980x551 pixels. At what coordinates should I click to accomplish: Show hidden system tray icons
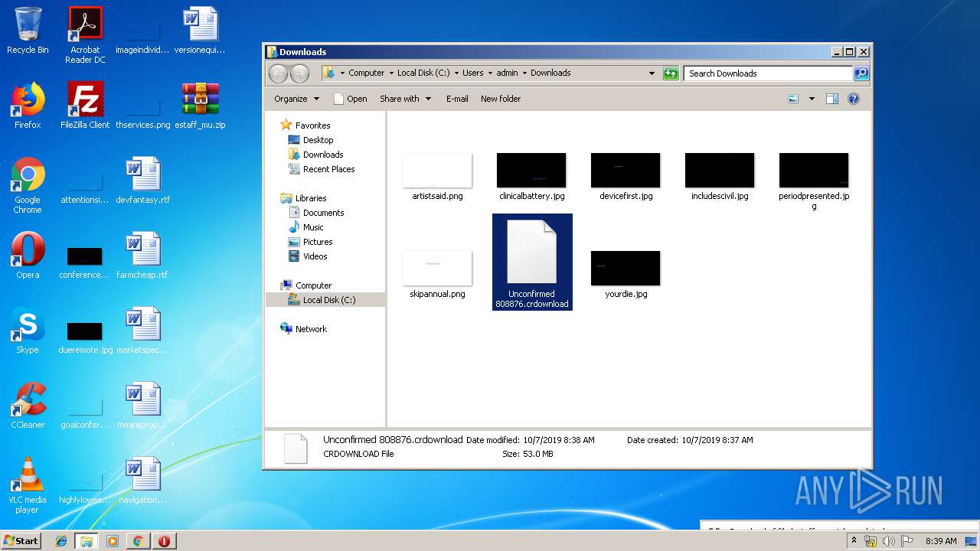854,541
